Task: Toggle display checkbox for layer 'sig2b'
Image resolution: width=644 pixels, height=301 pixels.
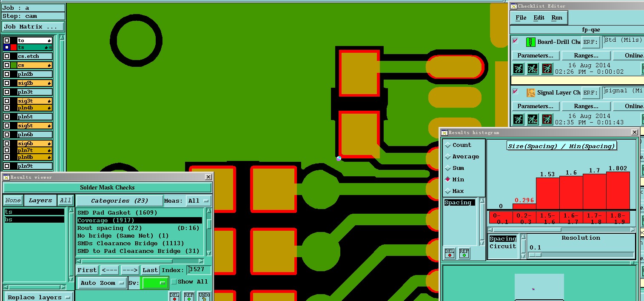Action: tap(7, 83)
